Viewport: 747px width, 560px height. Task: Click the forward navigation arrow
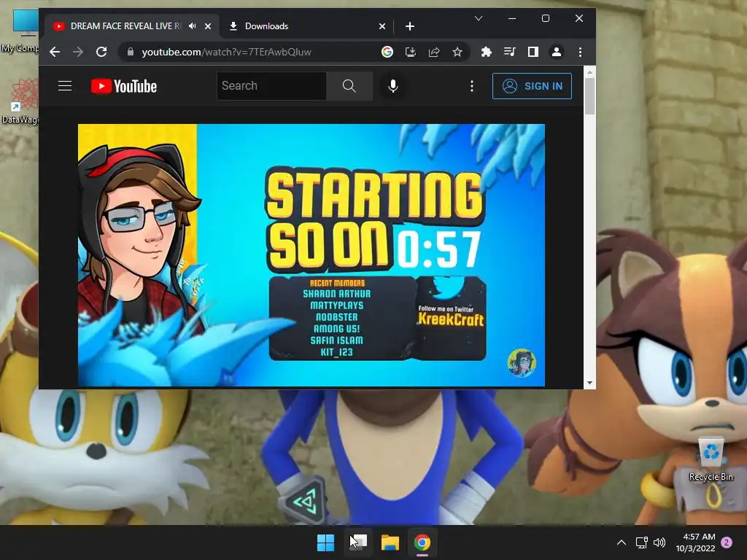coord(77,52)
